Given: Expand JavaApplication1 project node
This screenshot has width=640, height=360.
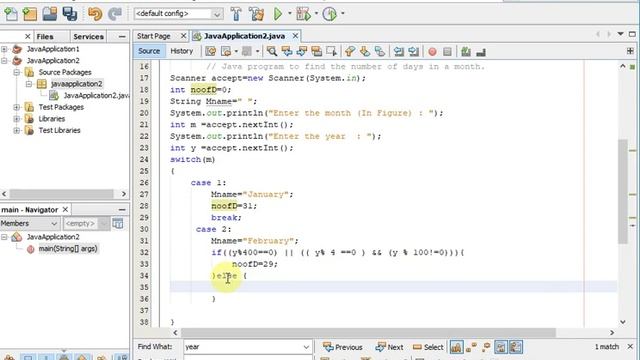Looking at the screenshot, I should coord(4,49).
